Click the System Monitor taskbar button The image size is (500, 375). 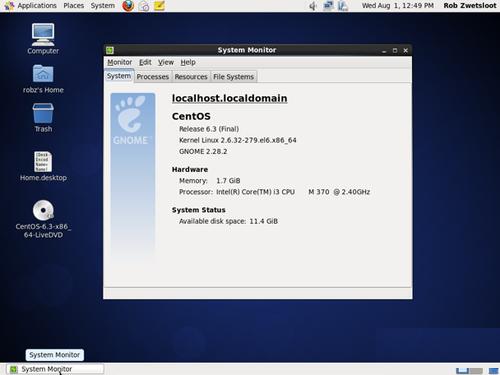(55, 369)
